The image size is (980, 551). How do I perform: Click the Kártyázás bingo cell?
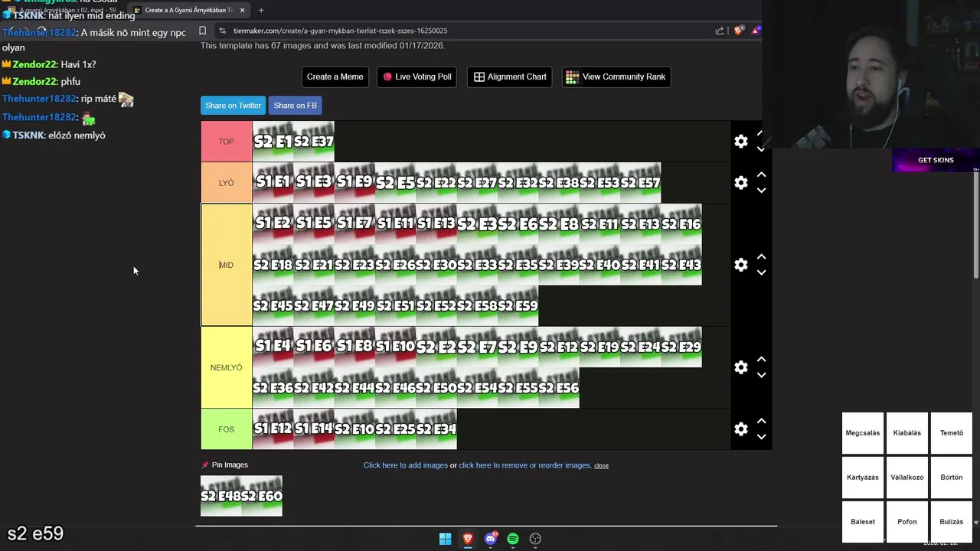coord(863,478)
